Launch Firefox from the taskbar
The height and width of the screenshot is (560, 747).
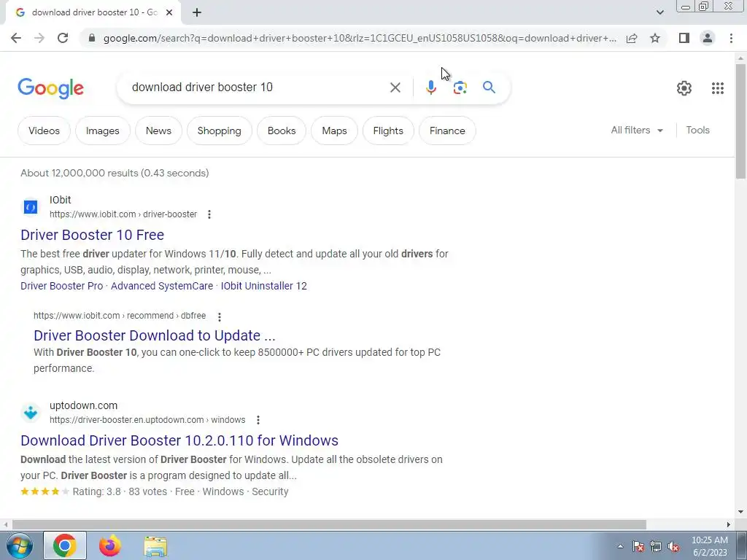click(x=109, y=545)
